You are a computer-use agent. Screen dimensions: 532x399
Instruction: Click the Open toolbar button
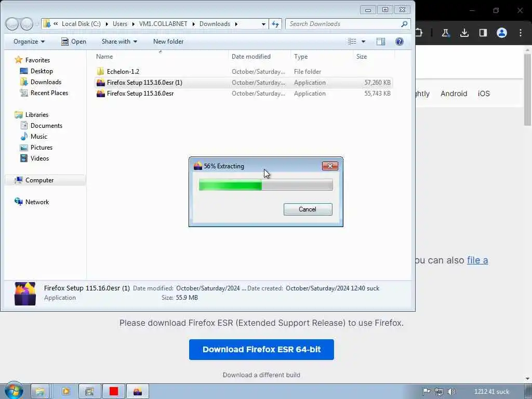(x=74, y=42)
